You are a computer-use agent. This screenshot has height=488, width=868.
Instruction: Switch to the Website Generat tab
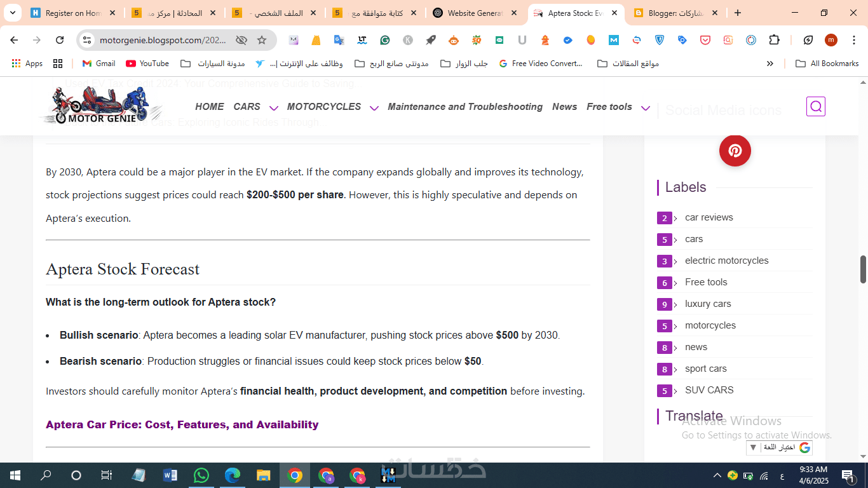click(476, 13)
